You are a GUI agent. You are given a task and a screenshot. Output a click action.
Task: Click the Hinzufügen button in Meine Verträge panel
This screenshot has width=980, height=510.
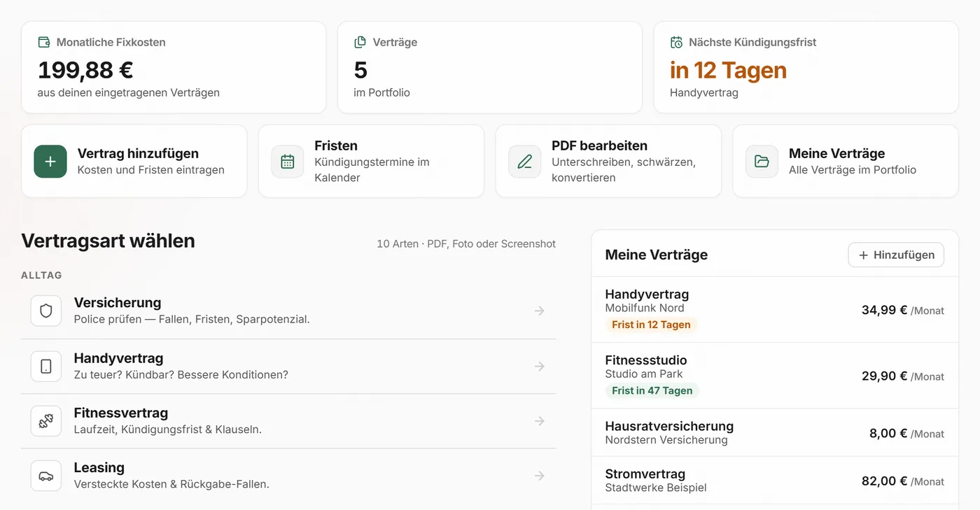pyautogui.click(x=896, y=255)
